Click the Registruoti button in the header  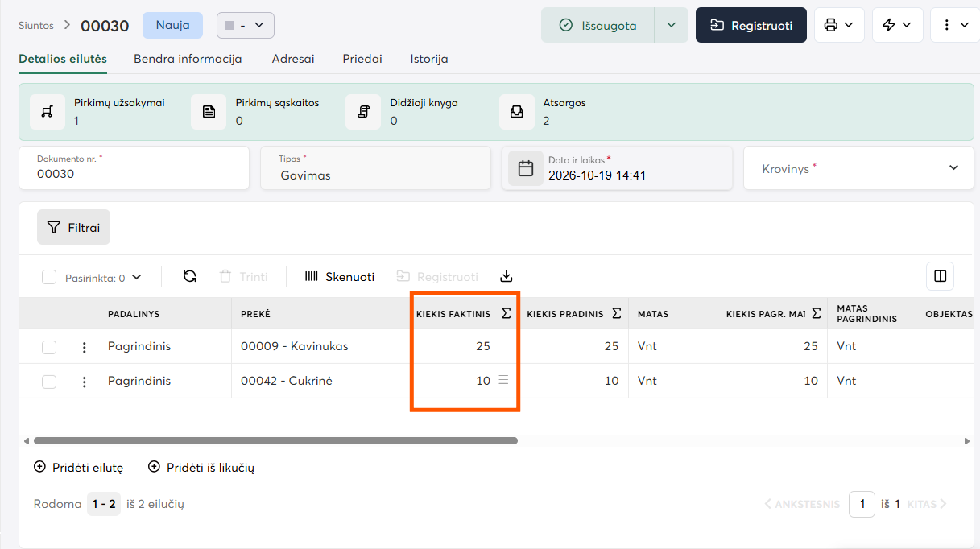tap(751, 25)
